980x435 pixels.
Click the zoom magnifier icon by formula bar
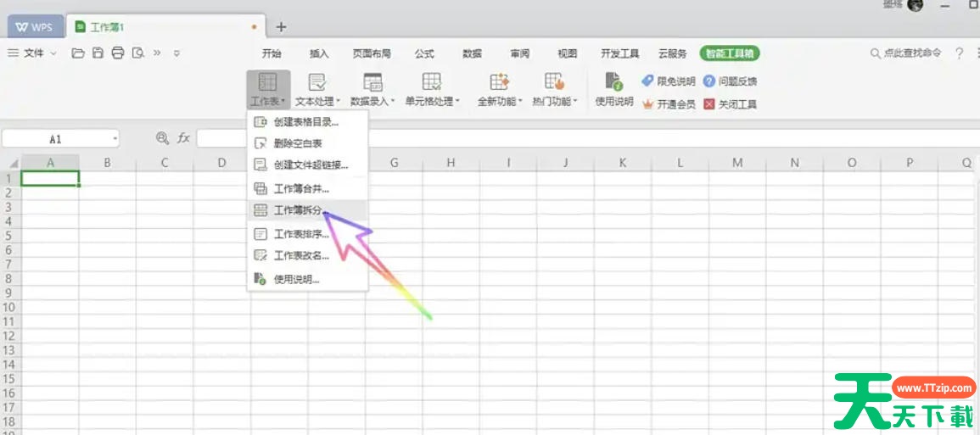(163, 138)
